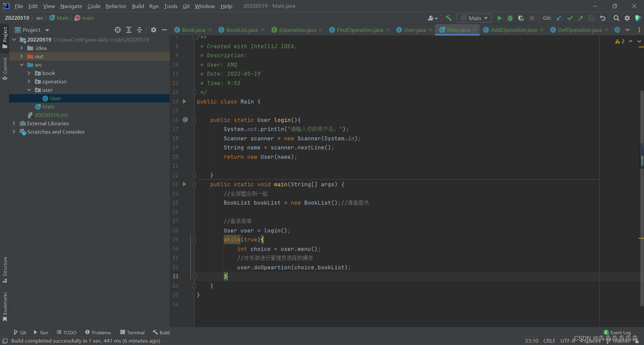Image resolution: width=644 pixels, height=345 pixels.
Task: Switch to FindOperation.java tab
Action: (360, 30)
